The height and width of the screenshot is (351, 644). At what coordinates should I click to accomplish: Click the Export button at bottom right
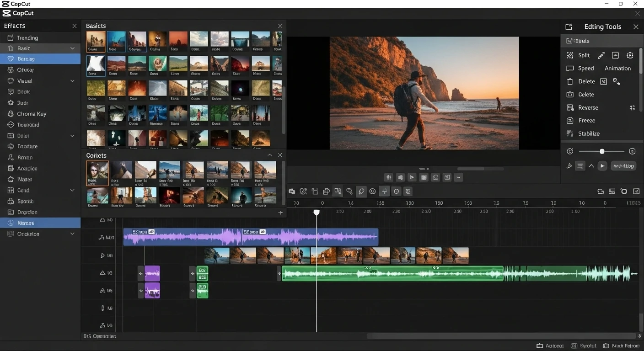(x=584, y=346)
